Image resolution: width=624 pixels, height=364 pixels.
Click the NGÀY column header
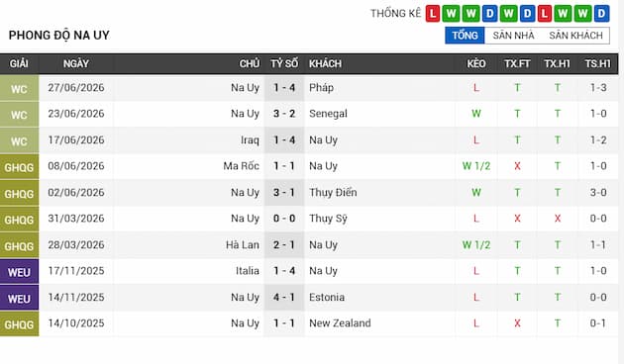point(75,63)
